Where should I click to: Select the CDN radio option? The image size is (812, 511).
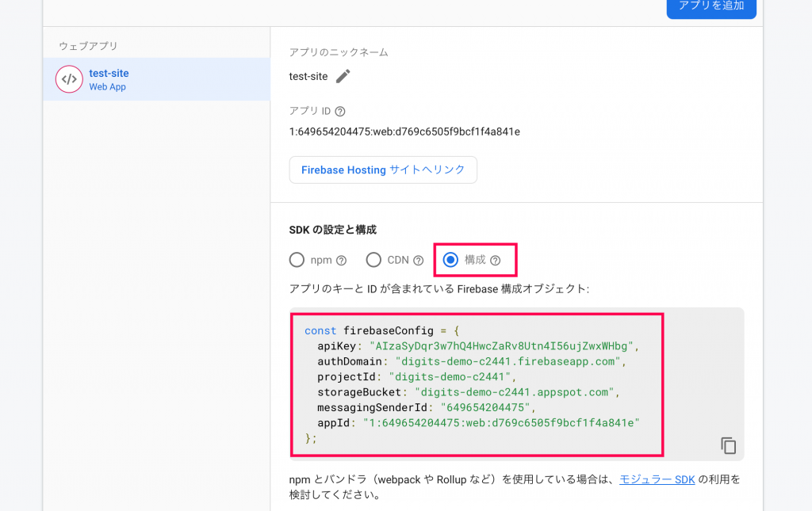[373, 260]
